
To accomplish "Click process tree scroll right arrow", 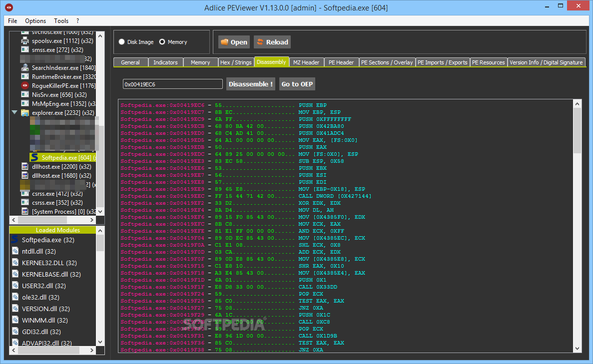I will 92,220.
